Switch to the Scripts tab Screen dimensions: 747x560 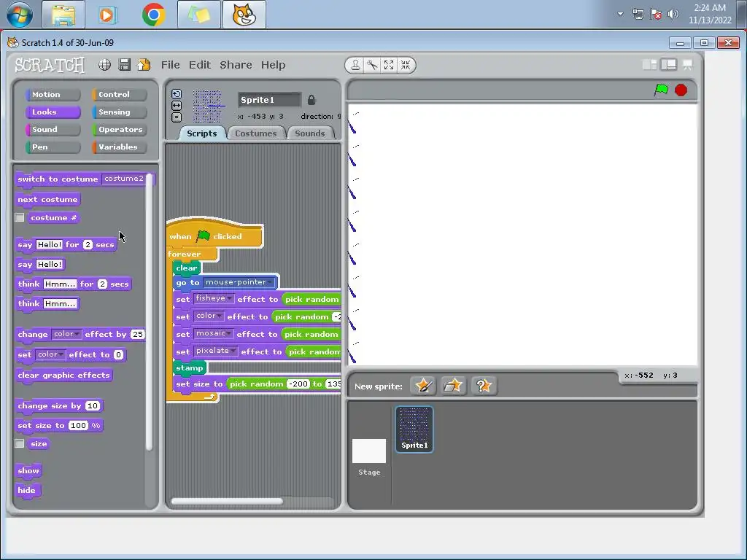click(201, 133)
